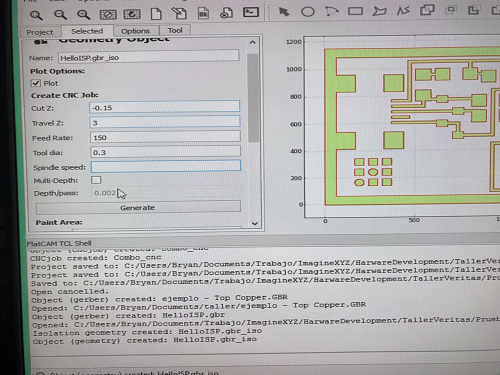500x375 pixels.
Task: Click the panel scroll-up arrow
Action: pos(253,42)
